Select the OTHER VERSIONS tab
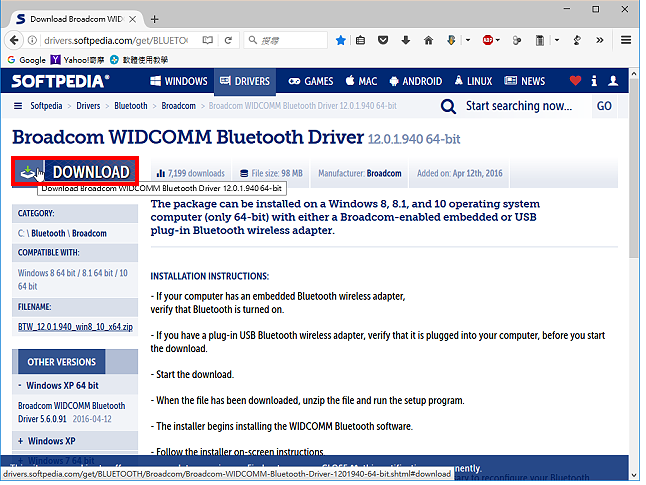The width and height of the screenshot is (646, 485). pos(61,362)
